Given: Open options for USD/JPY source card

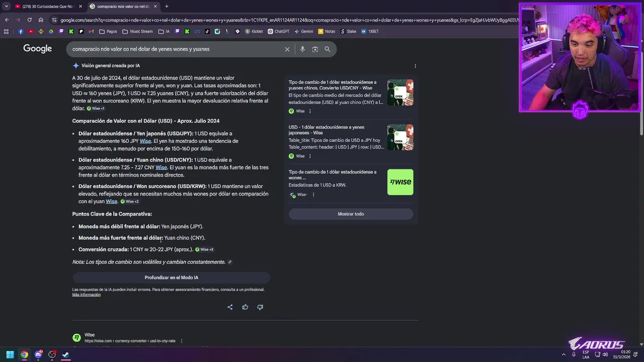Looking at the screenshot, I should click(310, 156).
